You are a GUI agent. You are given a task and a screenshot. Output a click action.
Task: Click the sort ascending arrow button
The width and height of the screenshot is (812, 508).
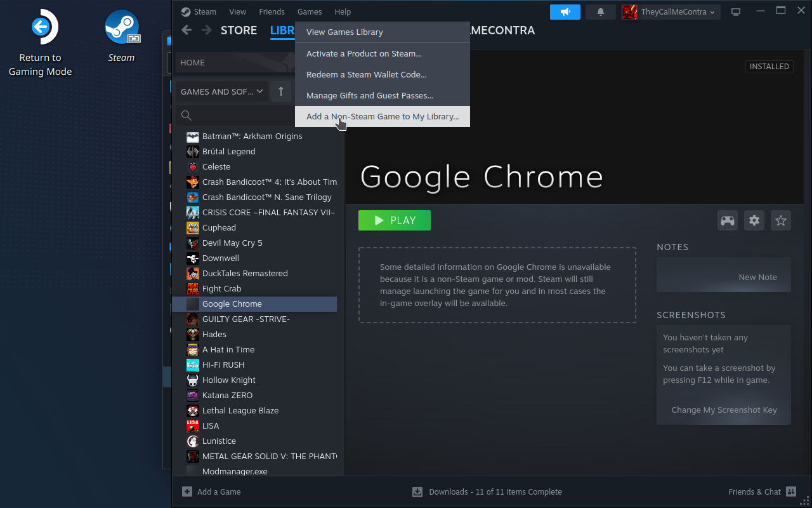281,91
